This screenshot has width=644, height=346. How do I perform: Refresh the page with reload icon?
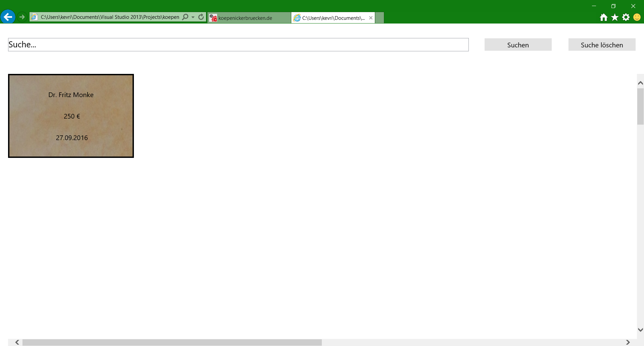201,17
